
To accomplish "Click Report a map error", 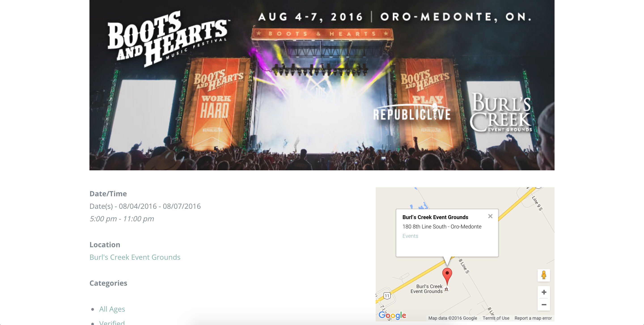I will pyautogui.click(x=533, y=318).
